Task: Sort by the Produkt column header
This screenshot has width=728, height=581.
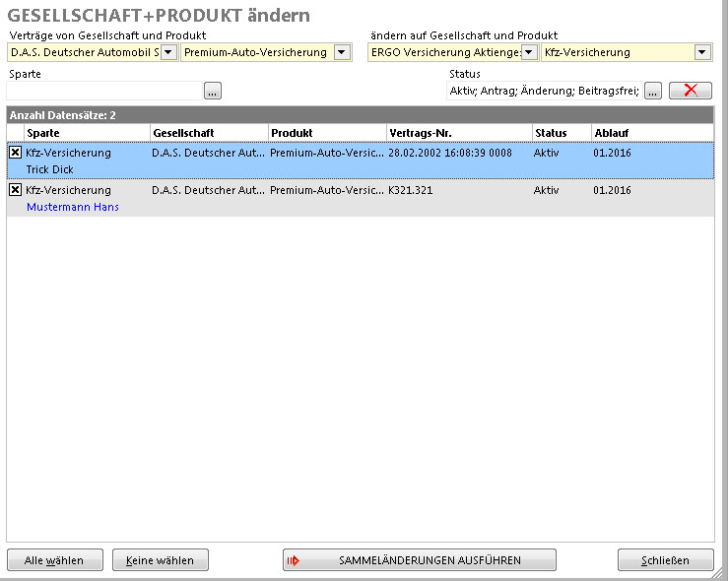Action: pos(326,133)
